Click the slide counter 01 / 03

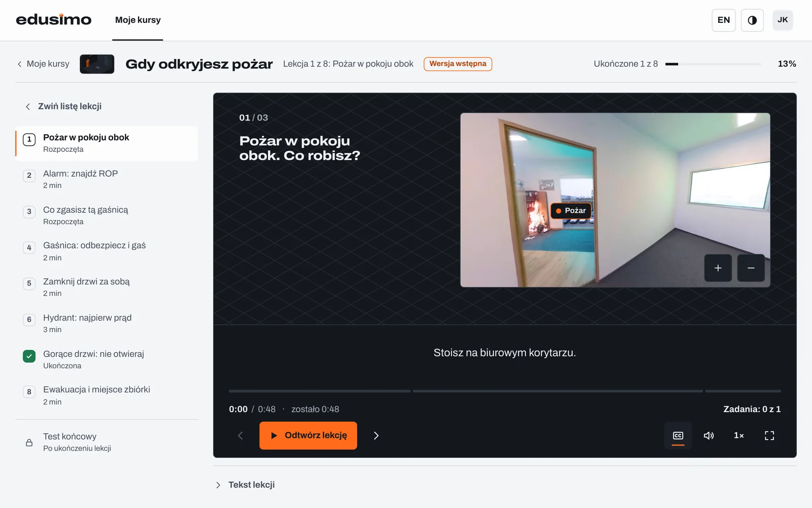click(x=254, y=117)
